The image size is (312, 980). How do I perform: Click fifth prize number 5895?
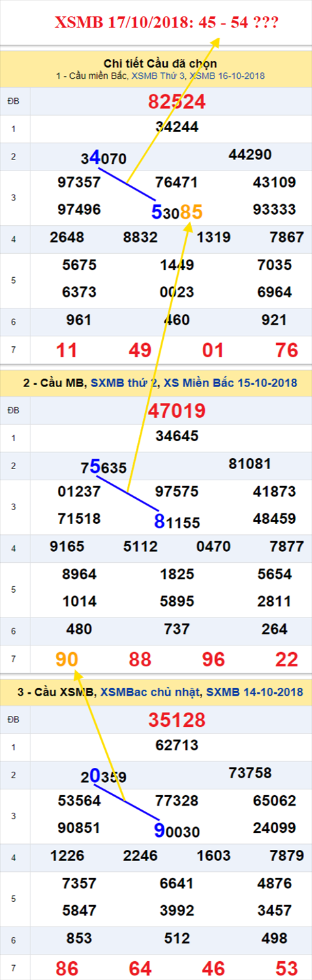177,602
